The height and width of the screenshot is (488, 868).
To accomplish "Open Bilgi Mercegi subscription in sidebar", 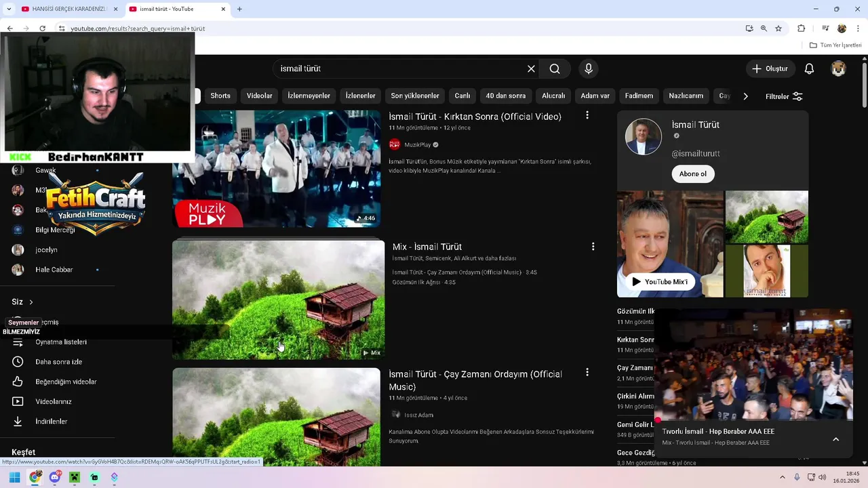I will [54, 230].
